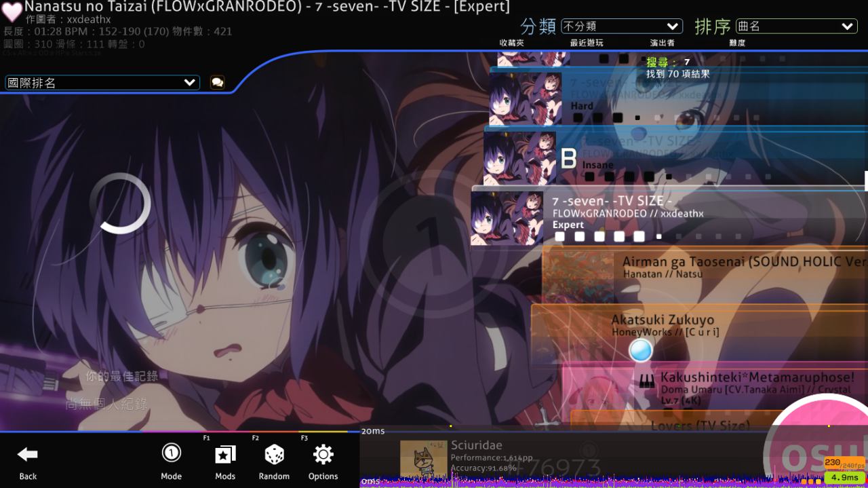
Task: Switch to the 最近遊玩 tab
Action: (x=587, y=43)
